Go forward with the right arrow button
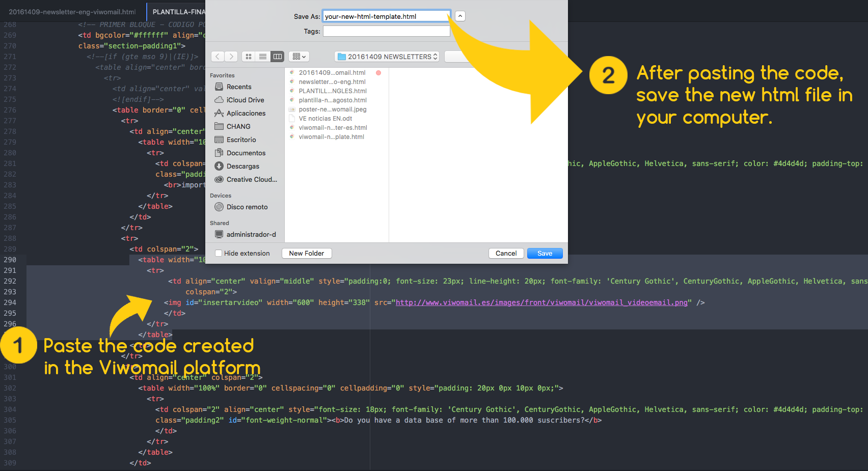Image resolution: width=868 pixels, height=471 pixels. click(x=231, y=57)
